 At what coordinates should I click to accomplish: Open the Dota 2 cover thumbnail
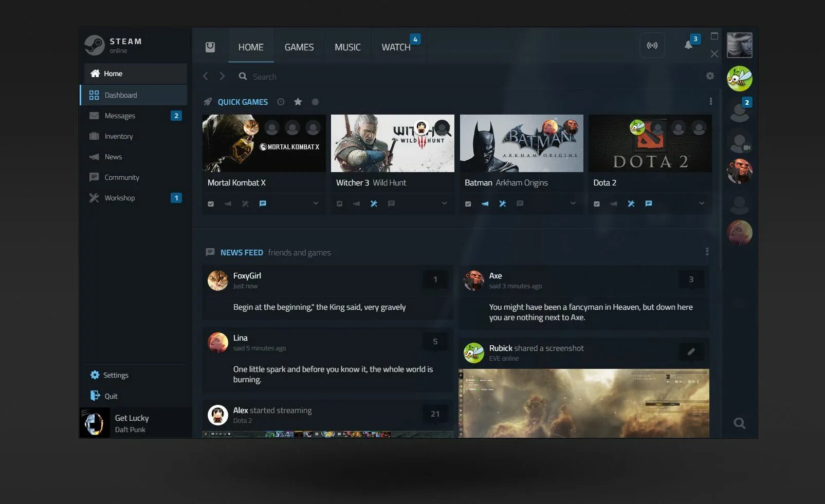tap(650, 143)
